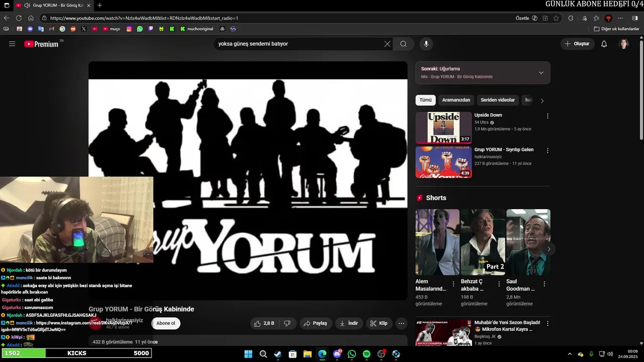Open the Oluştur create menu
This screenshot has height=362, width=644.
(x=577, y=44)
